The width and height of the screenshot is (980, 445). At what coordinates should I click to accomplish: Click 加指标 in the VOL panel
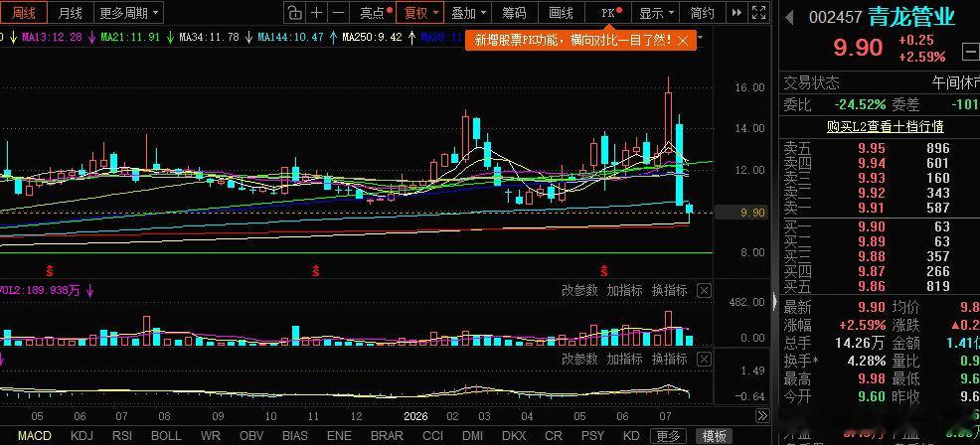[624, 291]
